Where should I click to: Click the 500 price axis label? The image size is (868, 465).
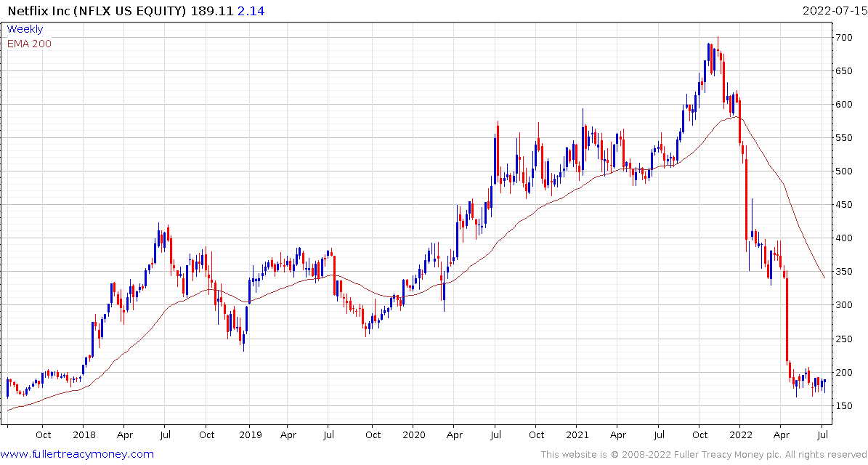coord(845,171)
